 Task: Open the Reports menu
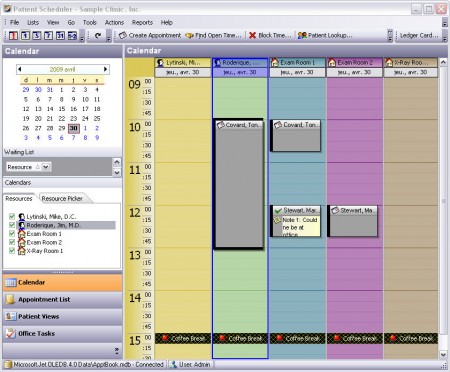point(142,23)
